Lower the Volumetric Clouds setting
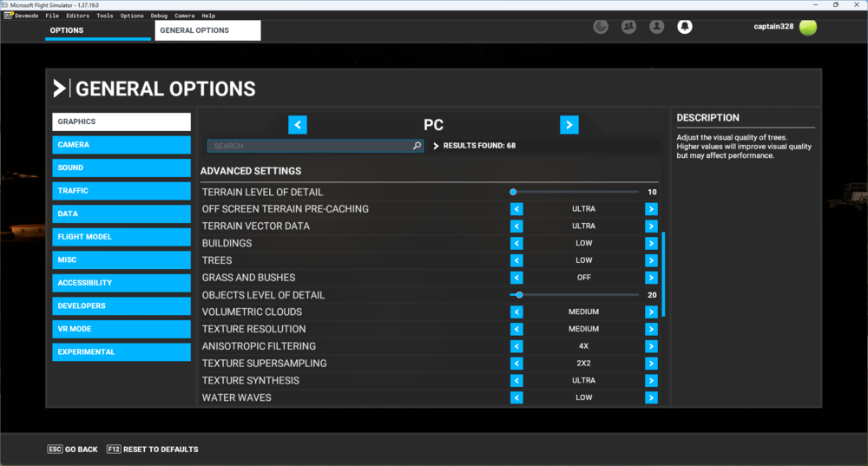 (x=516, y=312)
